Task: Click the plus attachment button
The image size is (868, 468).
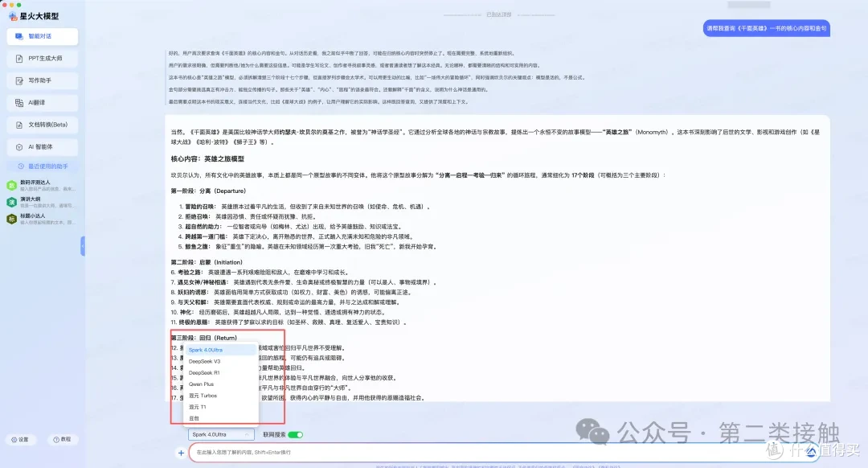Action: 181,453
